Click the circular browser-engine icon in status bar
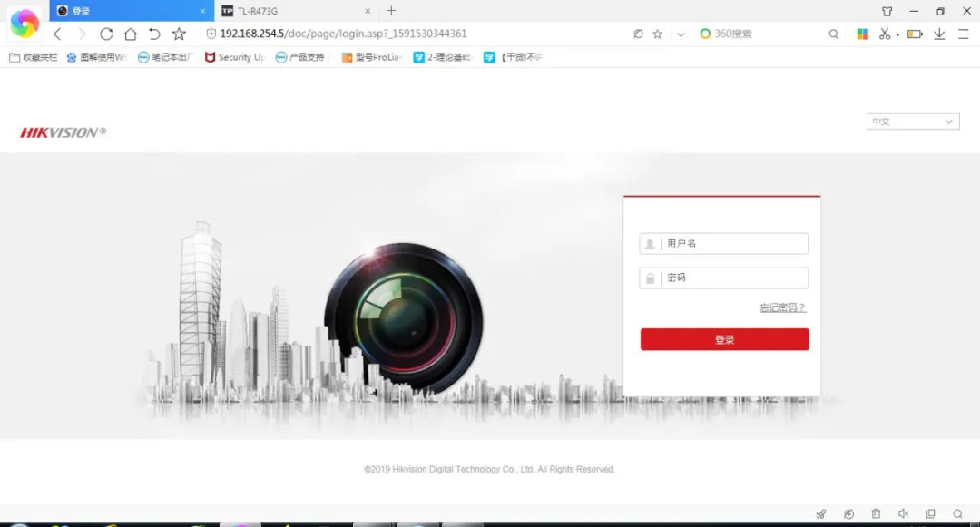This screenshot has height=527, width=980. coord(848,514)
